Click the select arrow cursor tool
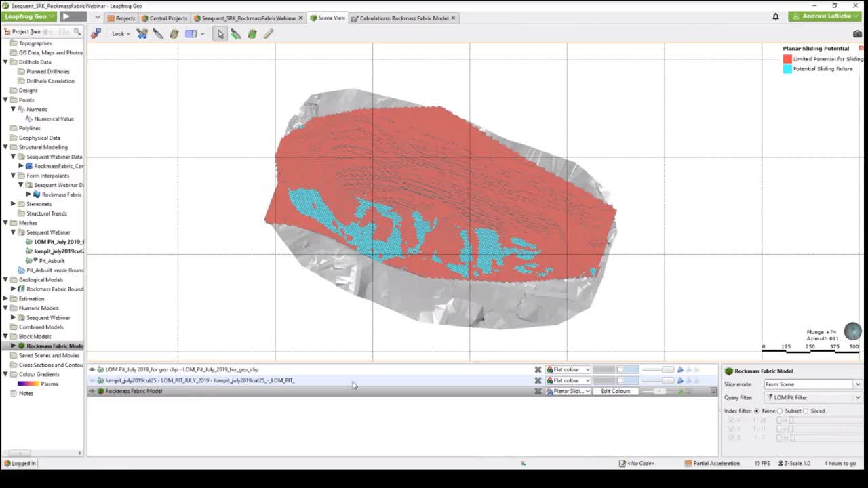The height and width of the screenshot is (488, 868). (220, 33)
